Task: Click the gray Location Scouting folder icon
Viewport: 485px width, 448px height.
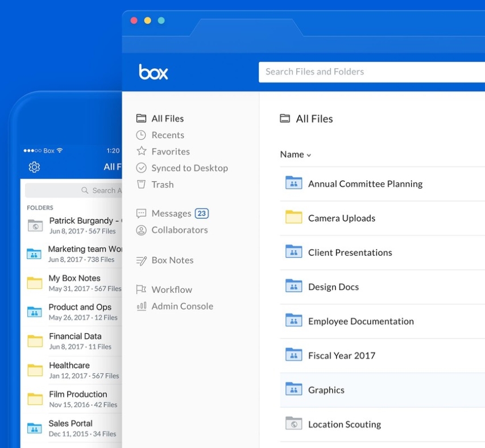Action: click(293, 423)
